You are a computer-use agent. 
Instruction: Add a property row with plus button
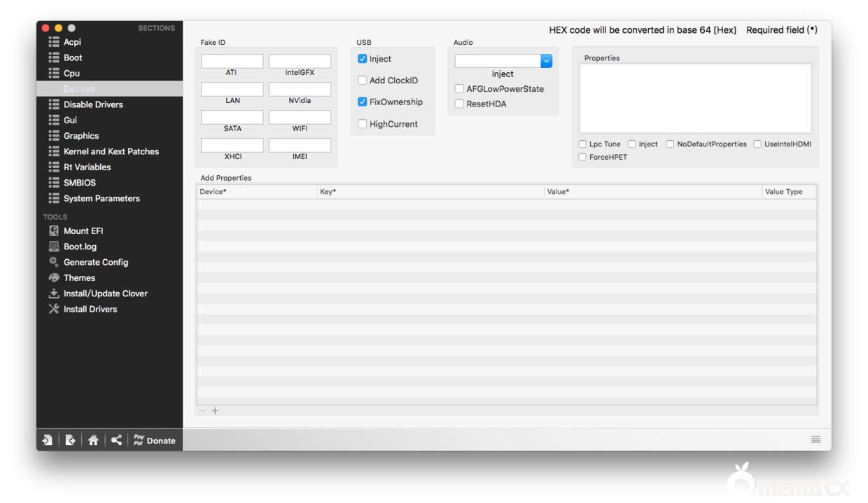(x=215, y=411)
